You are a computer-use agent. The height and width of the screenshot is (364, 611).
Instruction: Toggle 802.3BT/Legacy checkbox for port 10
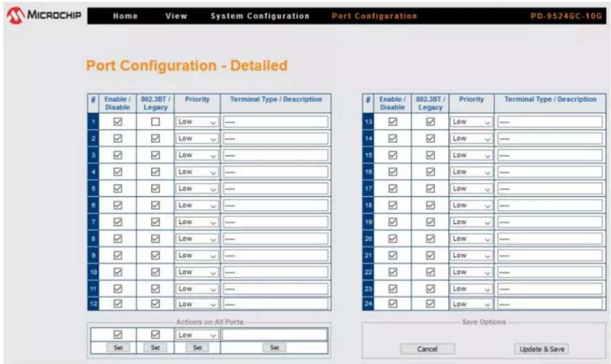156,272
